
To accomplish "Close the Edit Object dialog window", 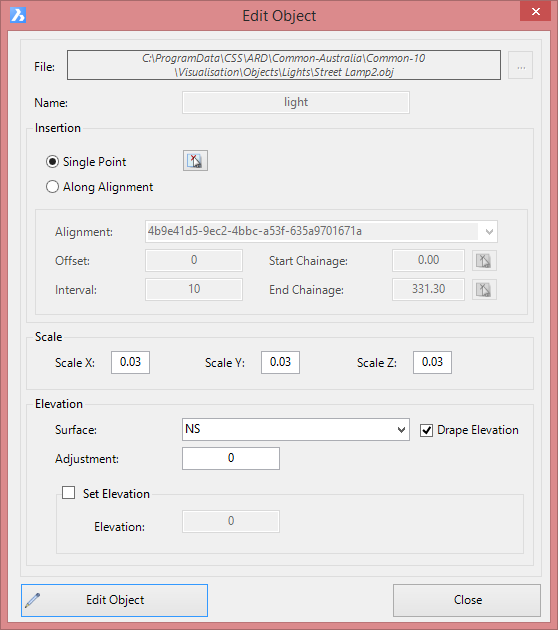I will pyautogui.click(x=536, y=11).
